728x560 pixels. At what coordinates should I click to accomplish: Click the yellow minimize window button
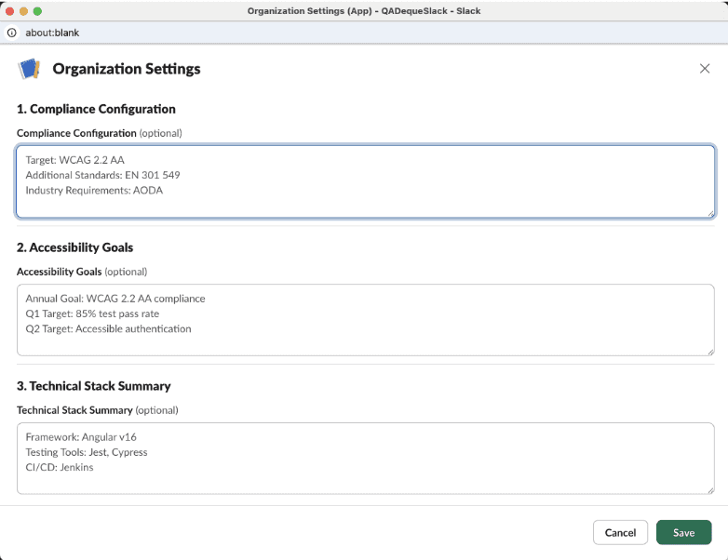(x=24, y=11)
